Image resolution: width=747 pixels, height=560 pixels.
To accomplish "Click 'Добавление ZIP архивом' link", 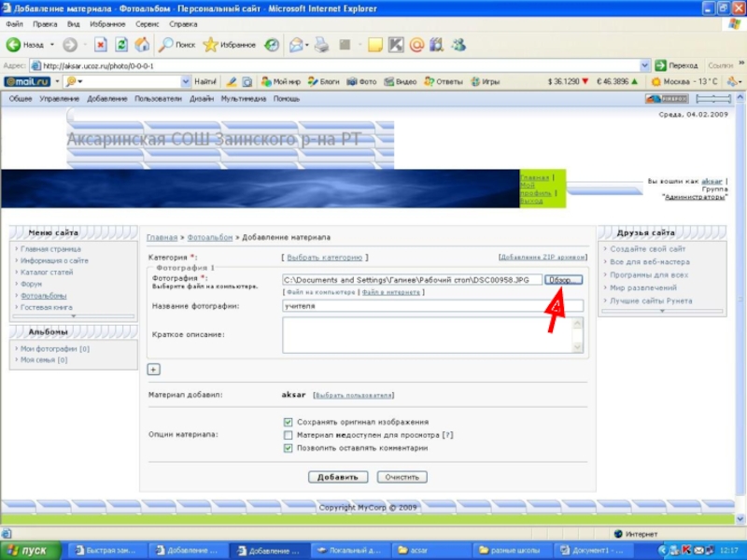I will [543, 258].
